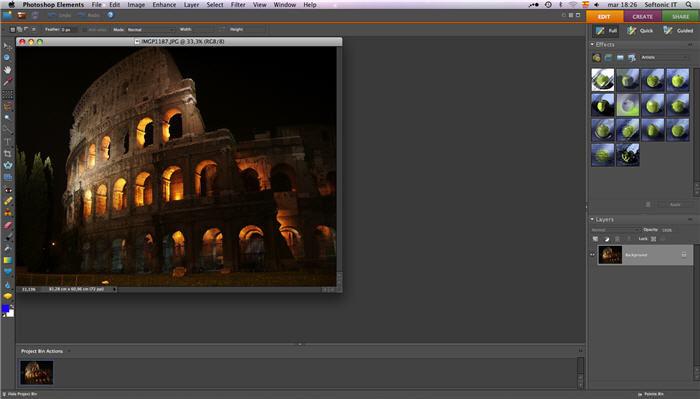Click the blue foreground color swatch

pyautogui.click(x=5, y=308)
